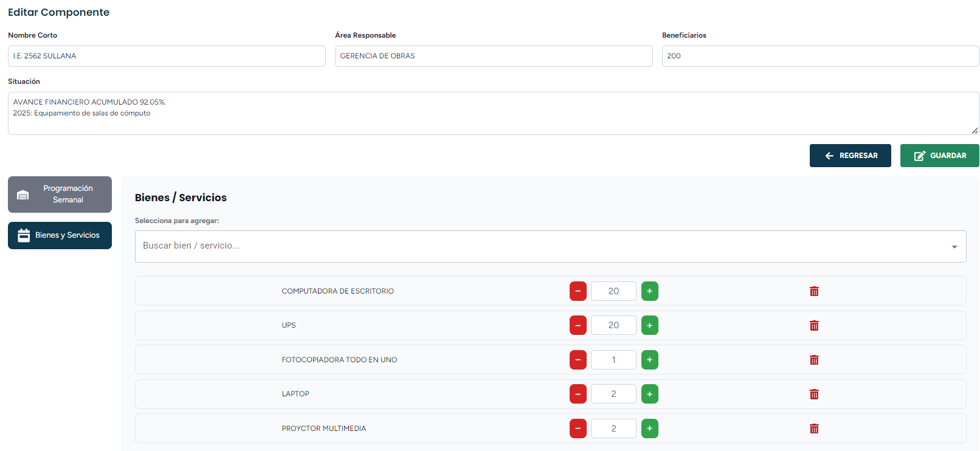Increase COMPUTADORA DE ESCRITORIO quantity with plus
980x451 pixels.
pos(649,291)
